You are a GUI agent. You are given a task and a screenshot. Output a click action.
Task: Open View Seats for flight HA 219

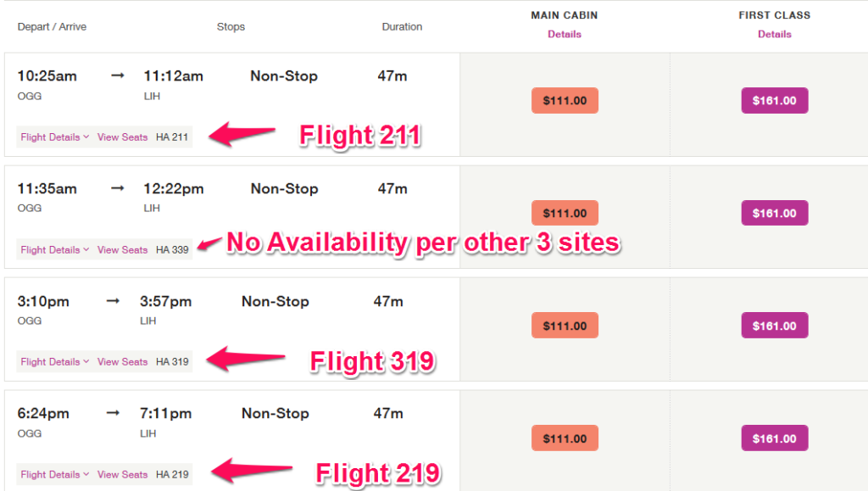click(x=122, y=474)
